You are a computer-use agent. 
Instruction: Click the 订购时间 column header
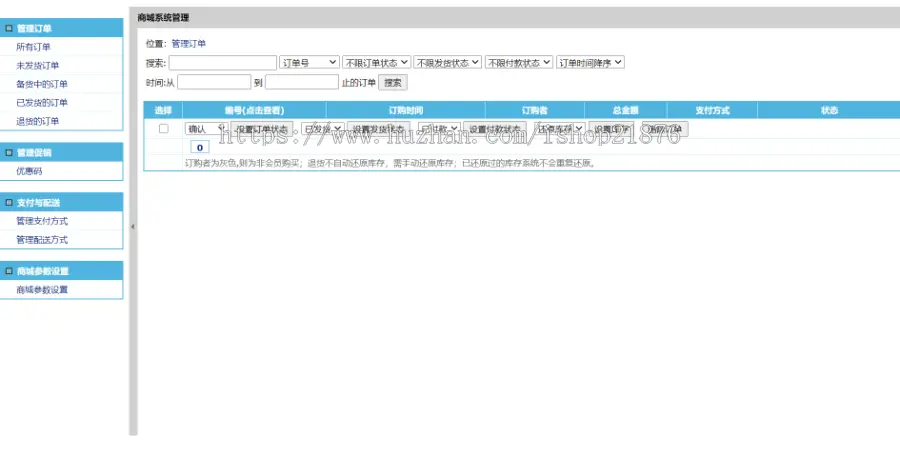point(406,110)
